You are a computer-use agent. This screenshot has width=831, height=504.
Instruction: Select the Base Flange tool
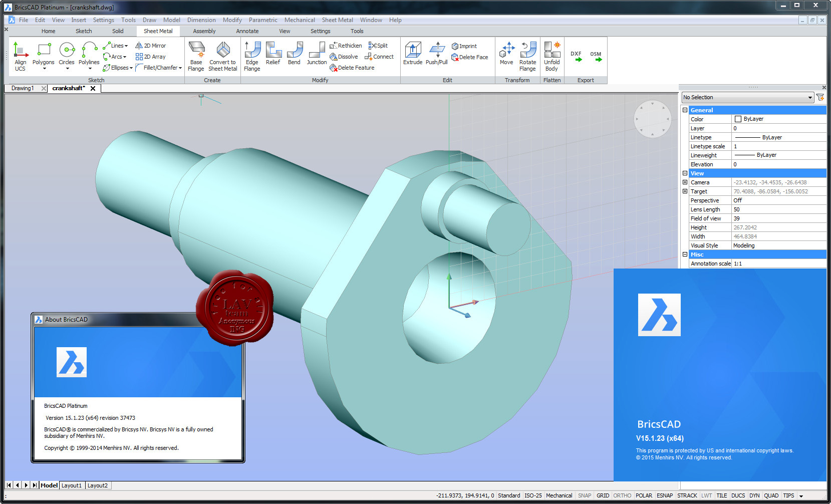[x=196, y=57]
